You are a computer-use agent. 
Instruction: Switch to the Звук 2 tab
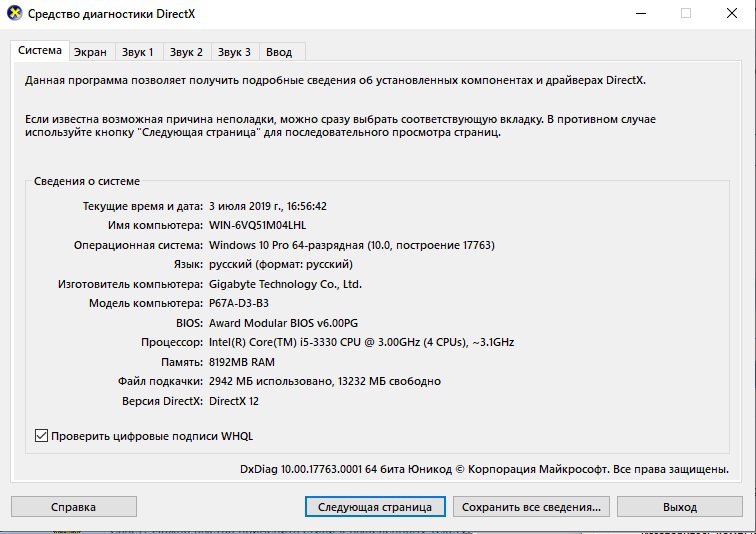click(186, 52)
